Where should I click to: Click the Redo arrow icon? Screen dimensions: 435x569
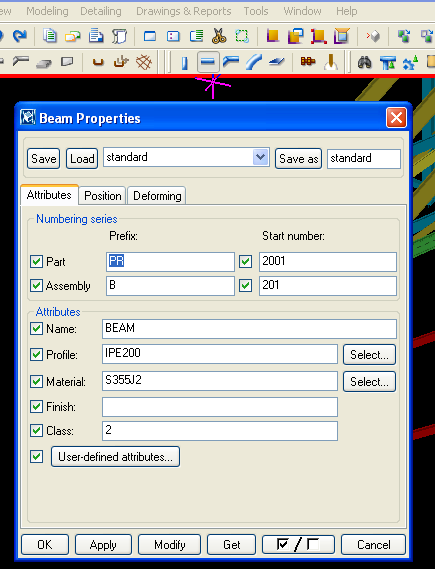tap(20, 36)
